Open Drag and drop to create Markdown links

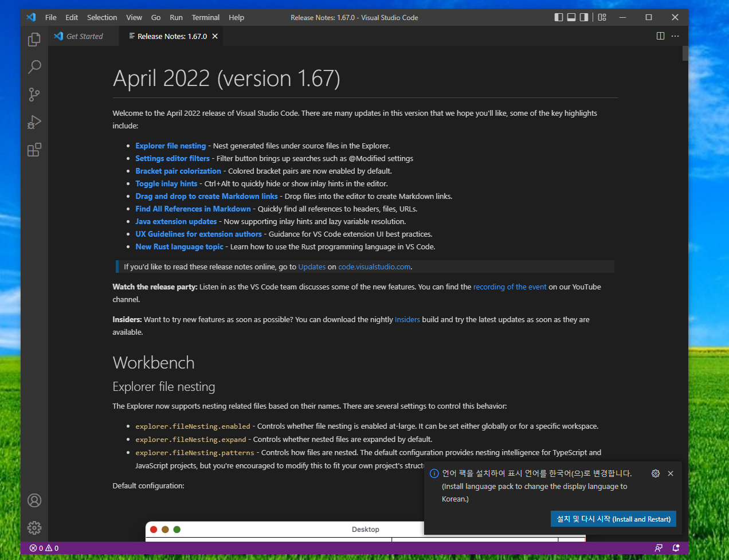[x=206, y=196]
